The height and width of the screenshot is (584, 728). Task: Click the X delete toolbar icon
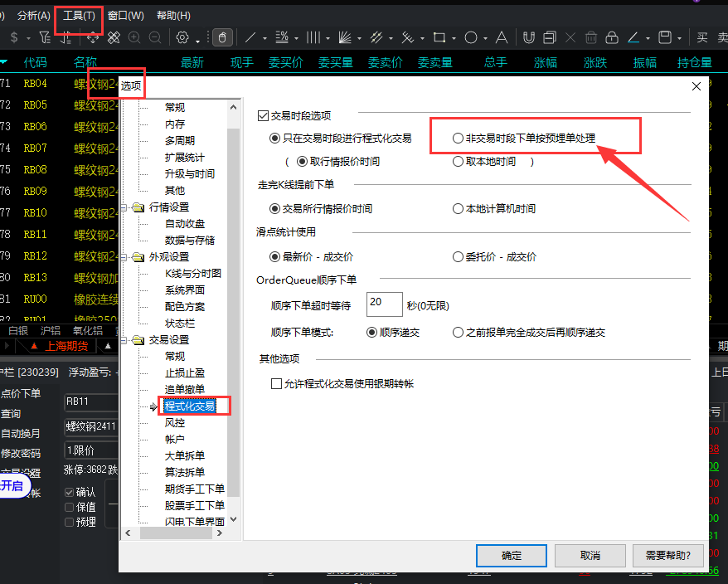(570, 37)
